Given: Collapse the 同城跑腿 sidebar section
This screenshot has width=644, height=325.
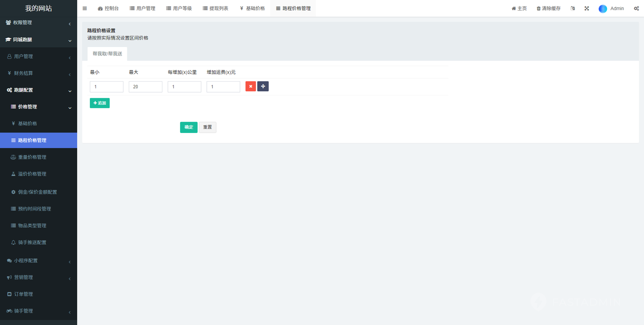Looking at the screenshot, I should pos(38,40).
